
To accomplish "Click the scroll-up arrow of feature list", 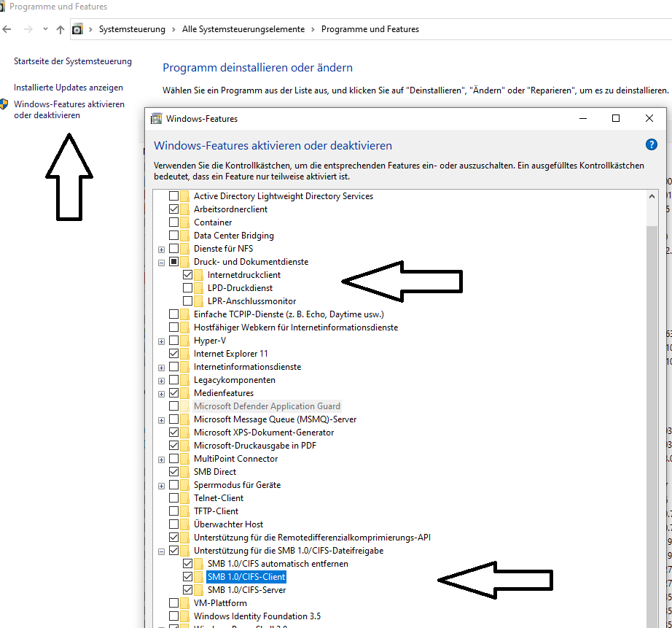I will 652,196.
